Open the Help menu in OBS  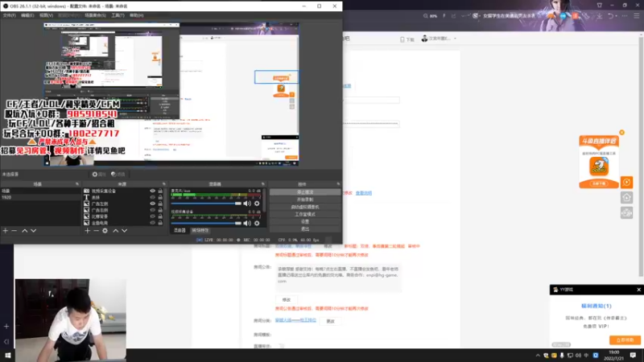(x=136, y=15)
